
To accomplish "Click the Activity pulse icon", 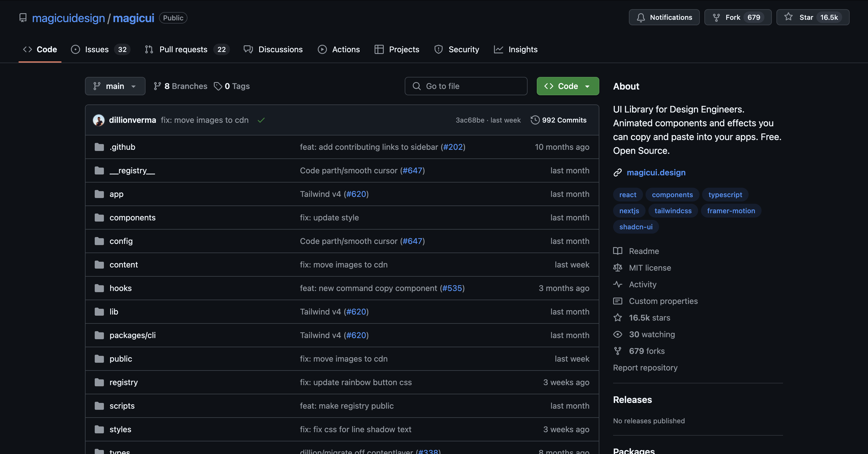I will (x=617, y=284).
